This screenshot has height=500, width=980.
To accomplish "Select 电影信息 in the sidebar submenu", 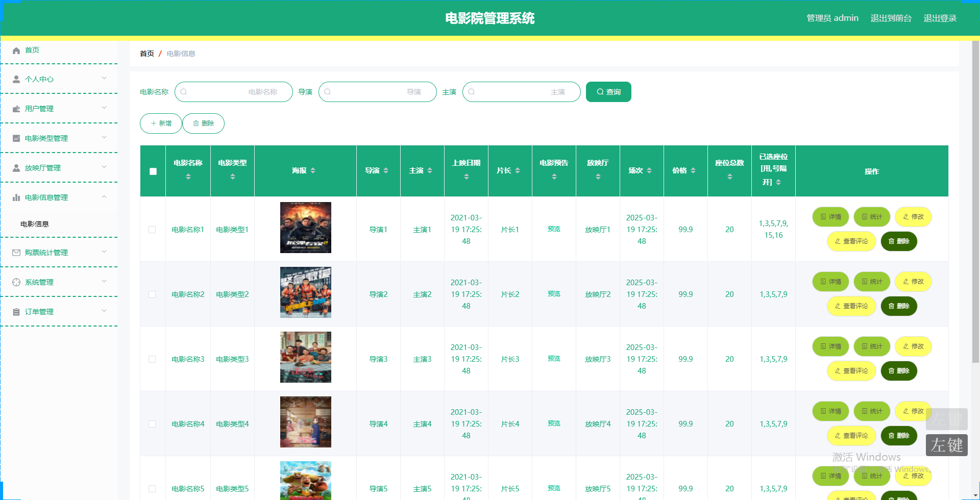I will click(34, 223).
